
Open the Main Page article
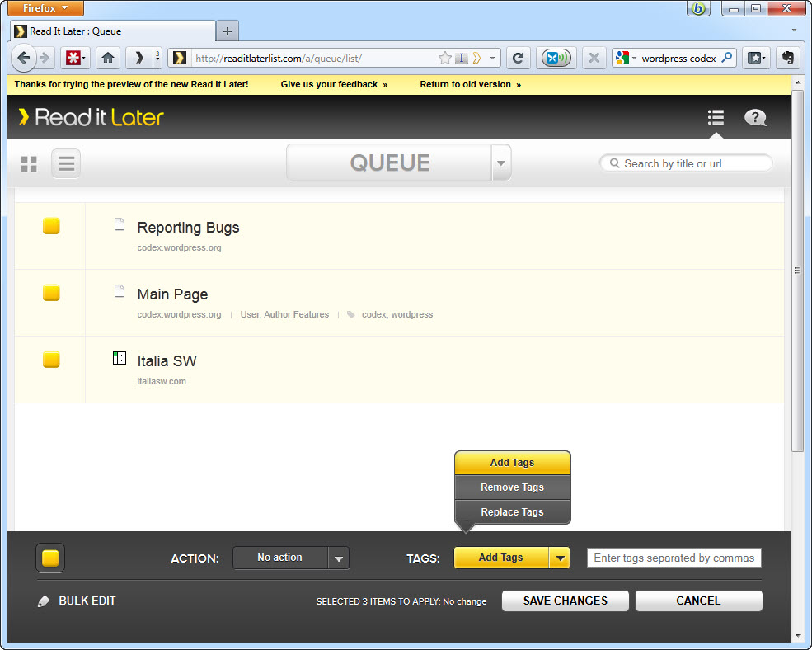pos(172,294)
